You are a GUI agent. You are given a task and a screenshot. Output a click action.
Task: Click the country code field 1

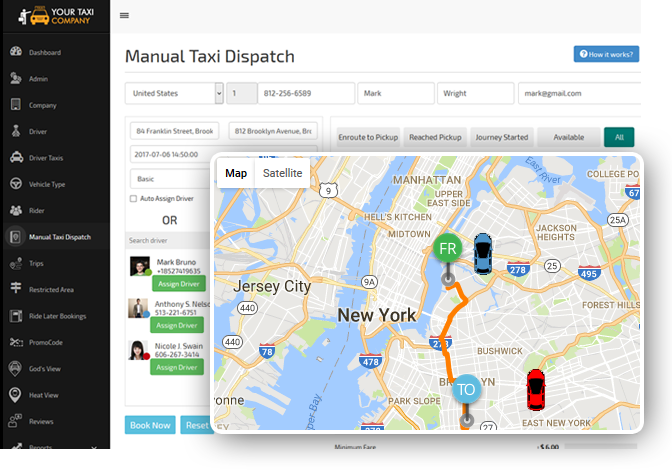[242, 93]
